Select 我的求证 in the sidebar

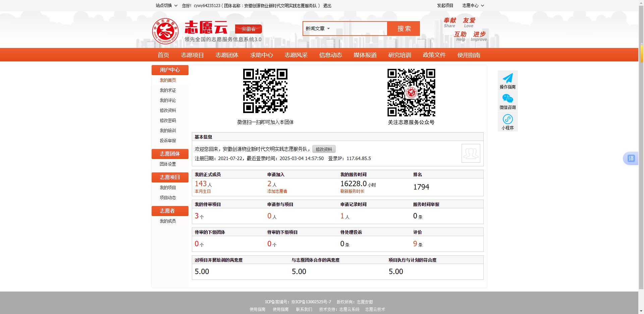coord(168,90)
